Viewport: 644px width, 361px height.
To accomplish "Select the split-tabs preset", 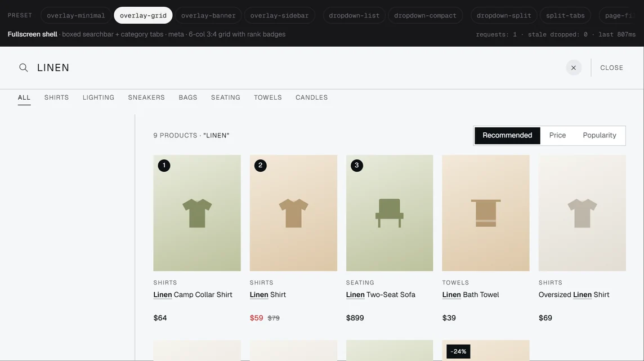I will coord(565,15).
